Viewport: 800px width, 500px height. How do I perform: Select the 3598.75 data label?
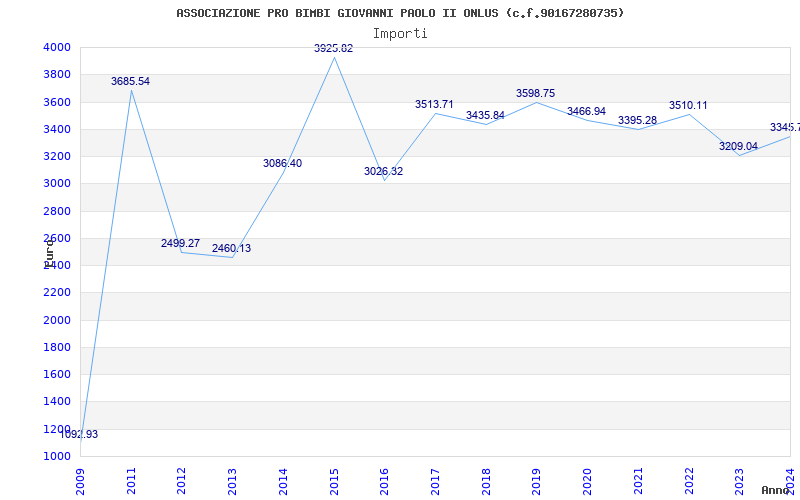pyautogui.click(x=536, y=93)
